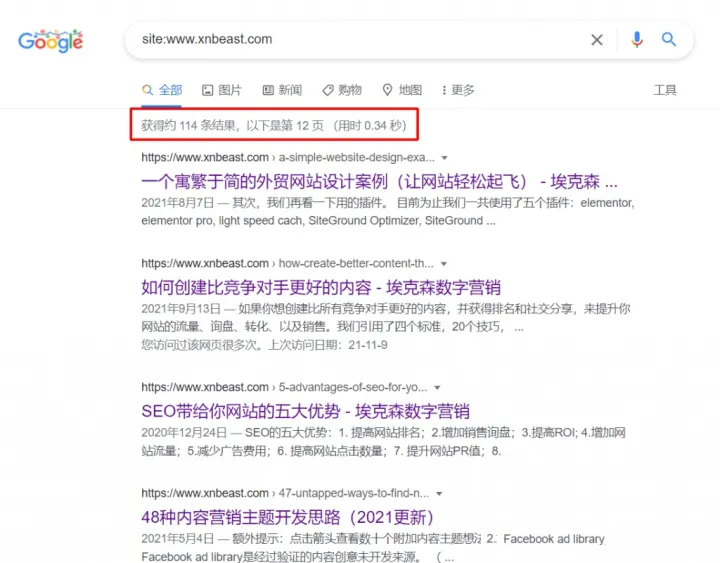Expand arrow beside a-simple-website-design-exa... URL
The height and width of the screenshot is (563, 720).
pyautogui.click(x=444, y=158)
